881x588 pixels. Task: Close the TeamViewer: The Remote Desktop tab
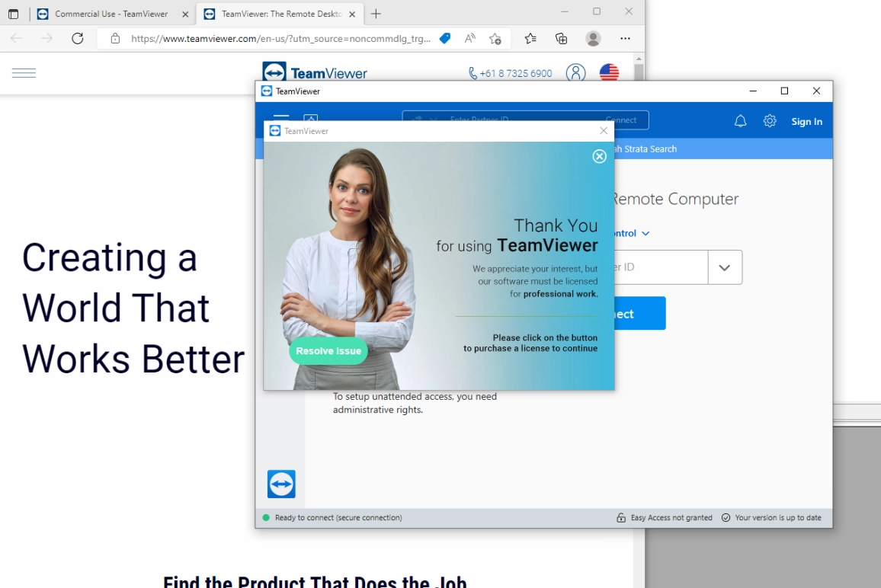point(352,14)
